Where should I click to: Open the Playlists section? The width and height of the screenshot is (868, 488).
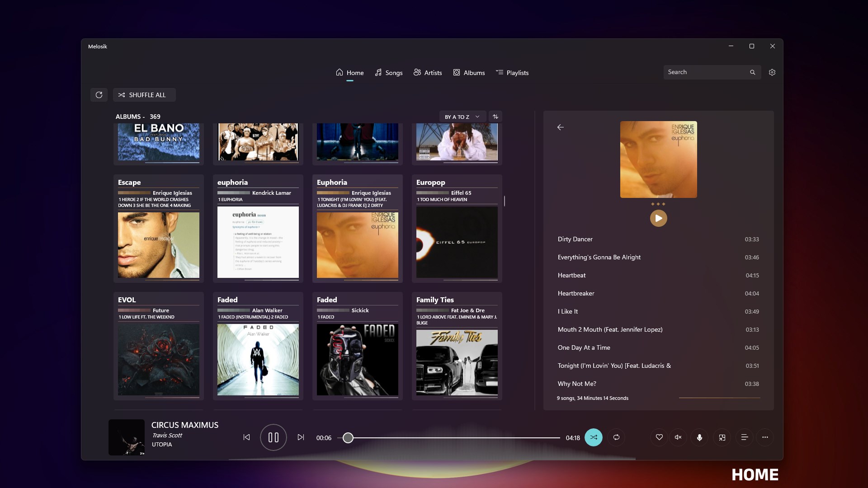point(512,72)
